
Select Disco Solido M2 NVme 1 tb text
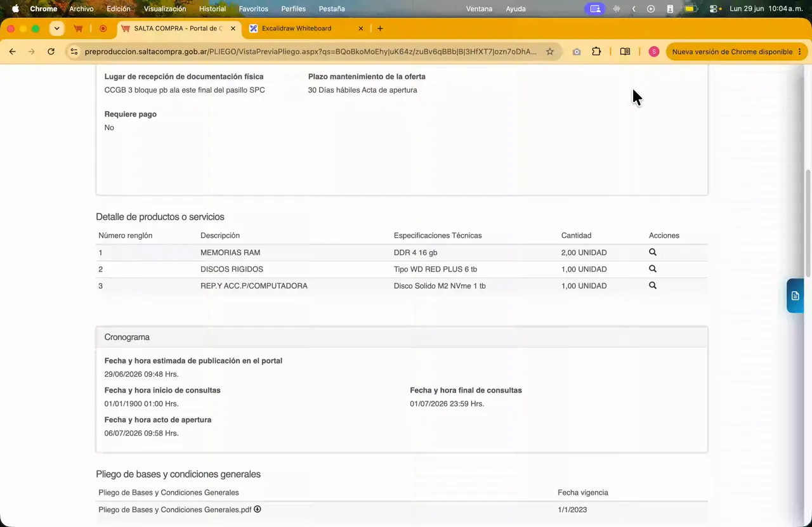[440, 286]
